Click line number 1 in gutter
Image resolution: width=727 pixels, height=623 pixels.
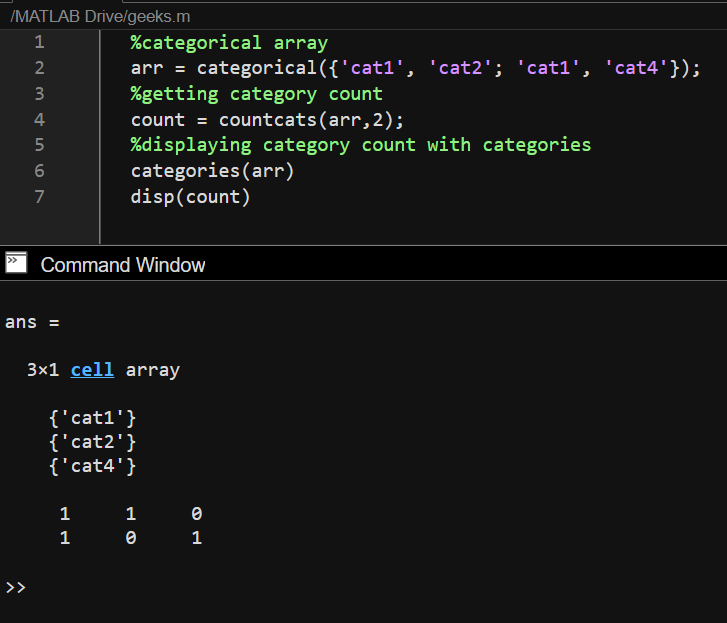(x=39, y=42)
